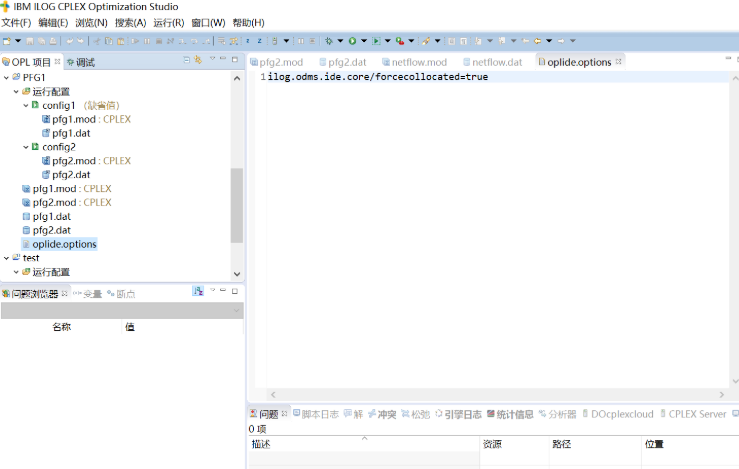Image resolution: width=739 pixels, height=469 pixels.
Task: Switch to the netflow.dat editor tab
Action: pos(493,62)
